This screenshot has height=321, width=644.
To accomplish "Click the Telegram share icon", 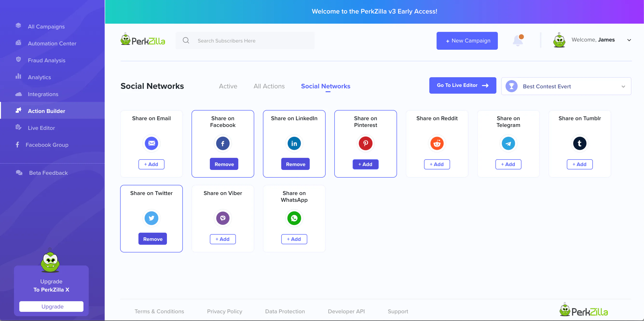I will click(508, 143).
